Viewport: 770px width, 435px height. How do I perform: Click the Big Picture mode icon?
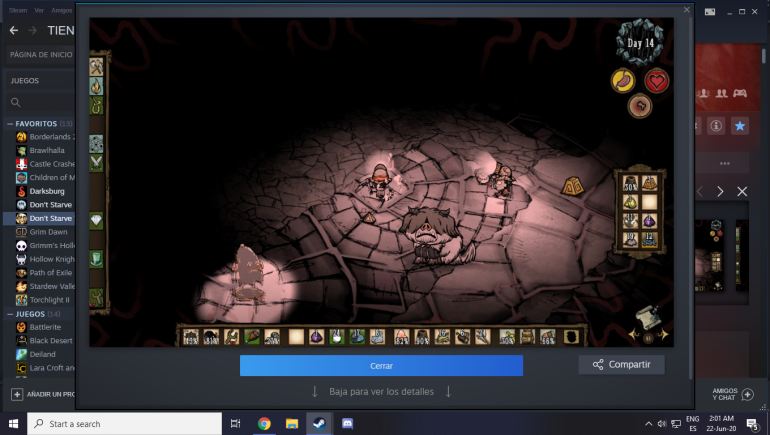coord(710,12)
